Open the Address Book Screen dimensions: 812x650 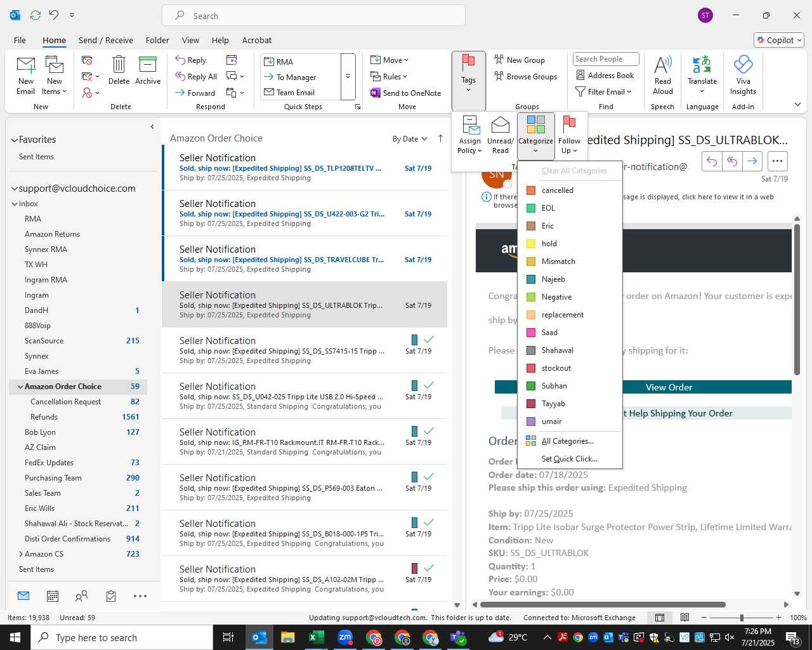click(605, 75)
